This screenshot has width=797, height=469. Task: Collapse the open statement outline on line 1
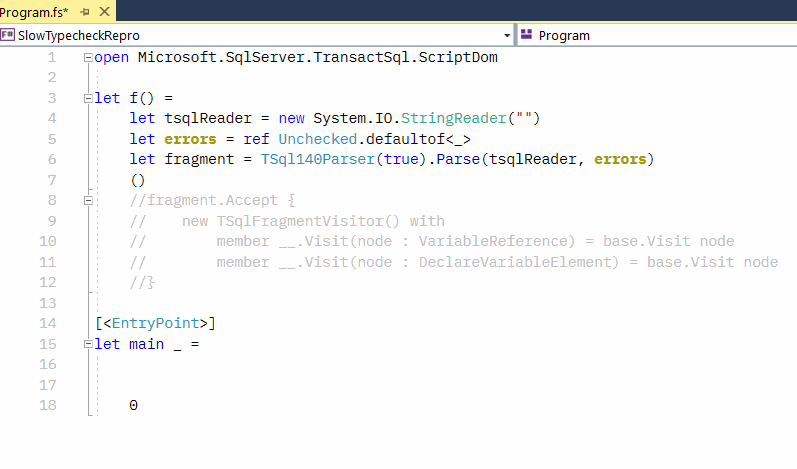(88, 57)
